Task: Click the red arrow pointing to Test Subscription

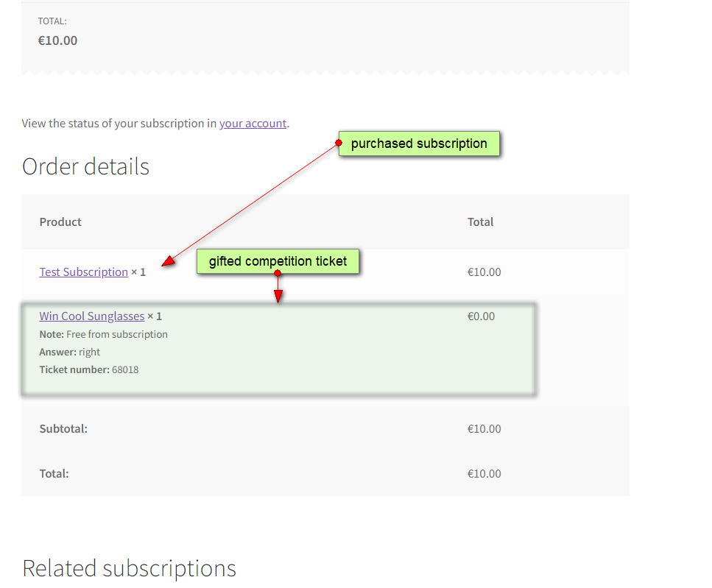Action: (x=169, y=262)
